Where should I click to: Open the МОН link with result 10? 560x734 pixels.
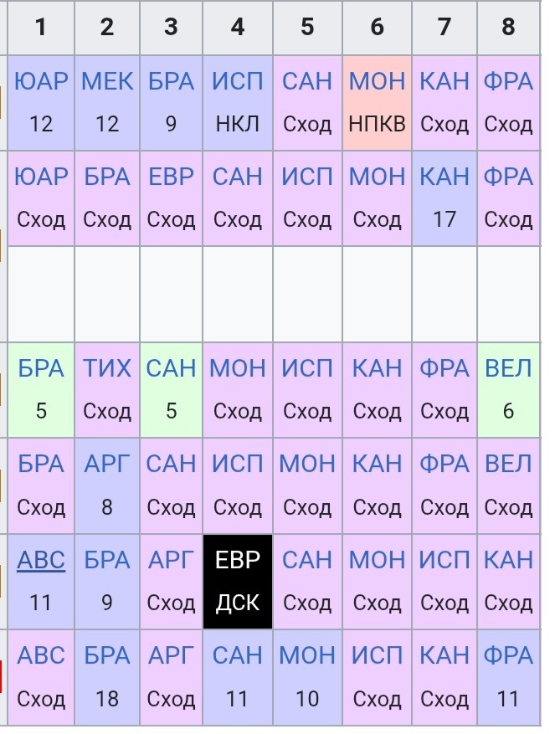click(307, 655)
